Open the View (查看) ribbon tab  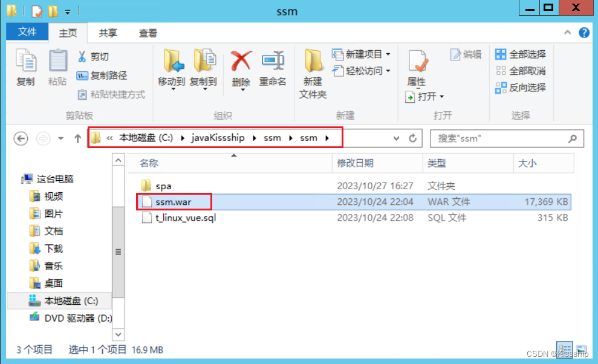pyautogui.click(x=148, y=33)
